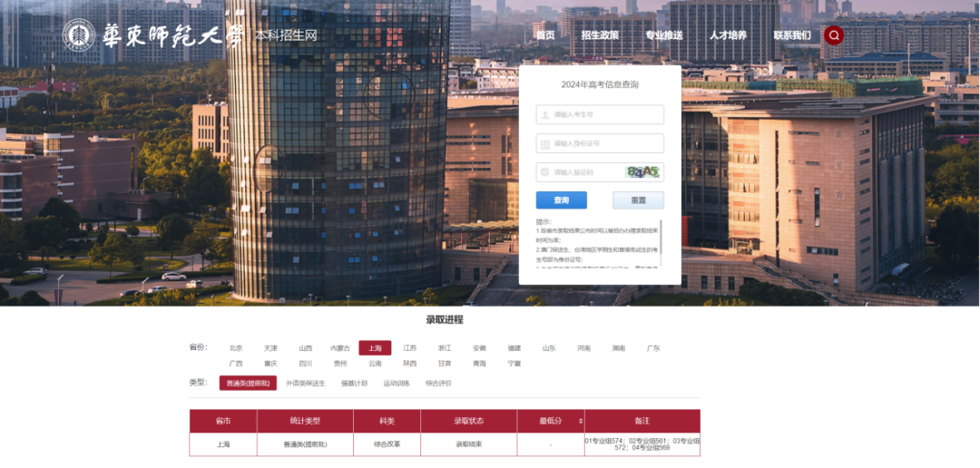Select the highlighted 上海 province
980x468 pixels.
tap(375, 348)
